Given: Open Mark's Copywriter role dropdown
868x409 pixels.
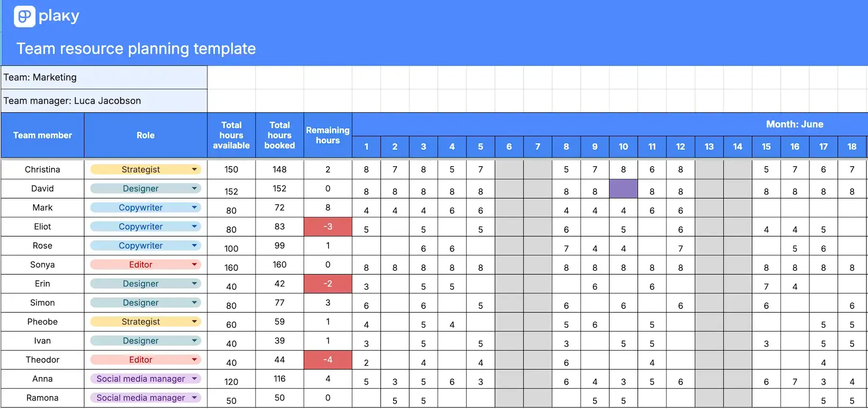Looking at the screenshot, I should click(146, 208).
